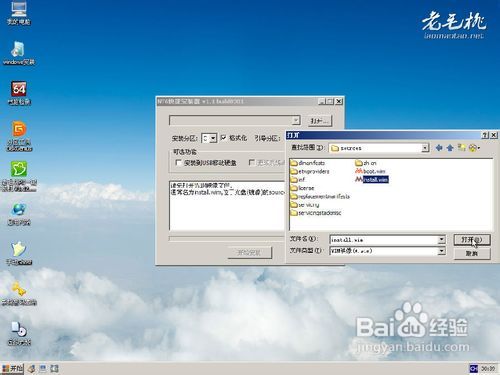Expand the 查找范围 sources folder dropdown
Screen dimensions: 500x375
[425, 148]
